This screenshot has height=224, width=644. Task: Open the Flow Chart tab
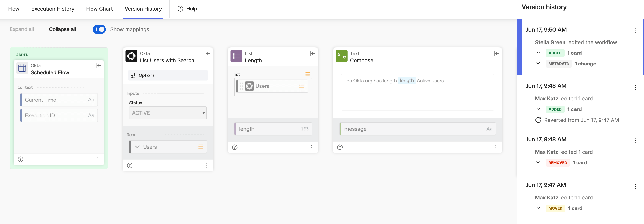(x=99, y=9)
